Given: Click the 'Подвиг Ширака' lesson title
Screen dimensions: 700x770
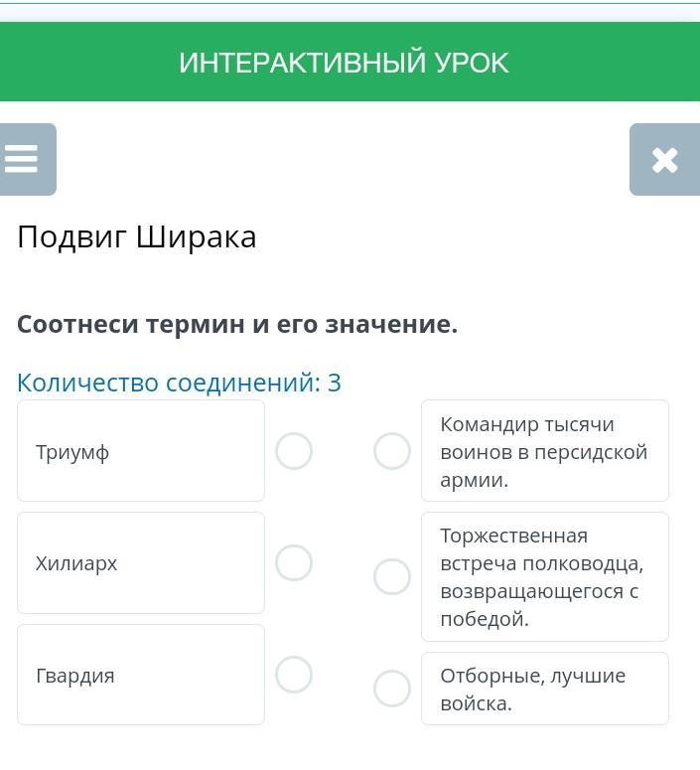Looking at the screenshot, I should click(137, 236).
